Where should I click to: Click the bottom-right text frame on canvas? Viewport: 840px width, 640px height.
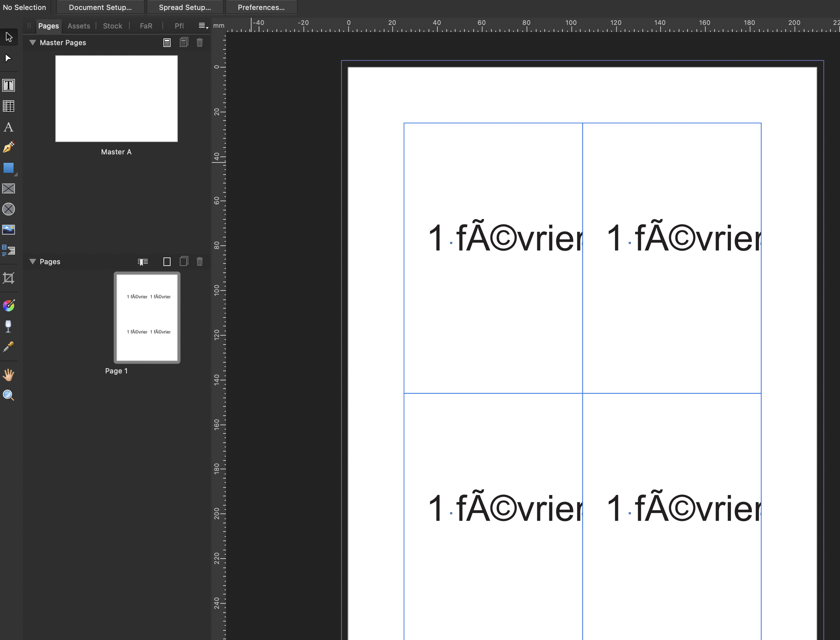(672, 517)
